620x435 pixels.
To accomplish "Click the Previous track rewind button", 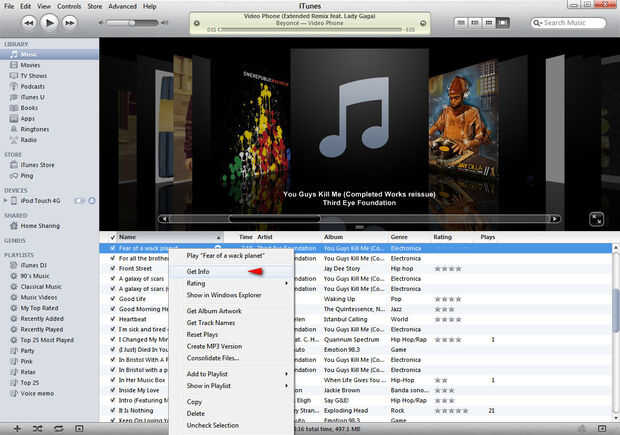I will 28,23.
